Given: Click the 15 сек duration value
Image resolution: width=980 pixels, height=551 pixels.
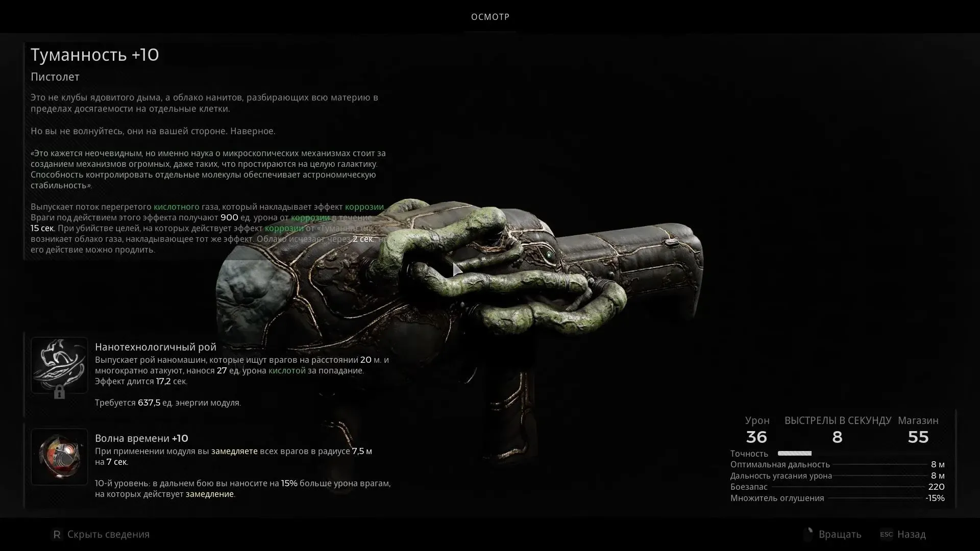Looking at the screenshot, I should (42, 228).
